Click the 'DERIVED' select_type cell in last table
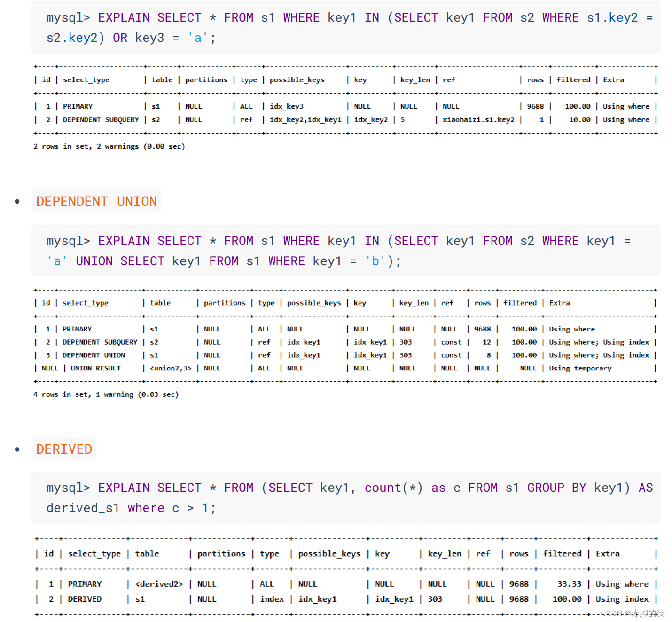 pyautogui.click(x=85, y=599)
